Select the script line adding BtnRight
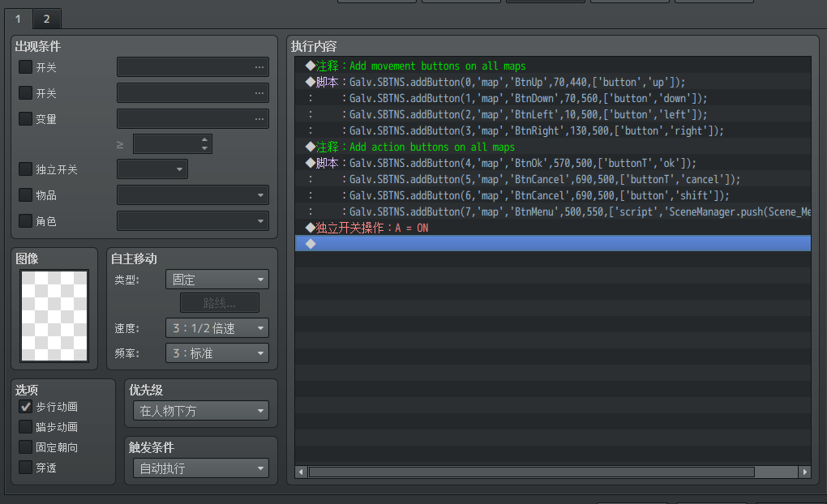This screenshot has width=827, height=504. [x=553, y=130]
